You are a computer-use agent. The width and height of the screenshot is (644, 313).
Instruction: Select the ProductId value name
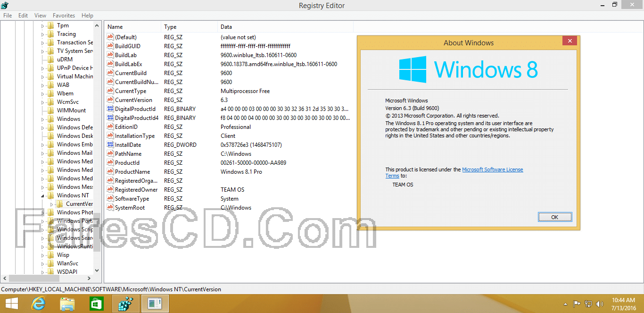pyautogui.click(x=127, y=163)
